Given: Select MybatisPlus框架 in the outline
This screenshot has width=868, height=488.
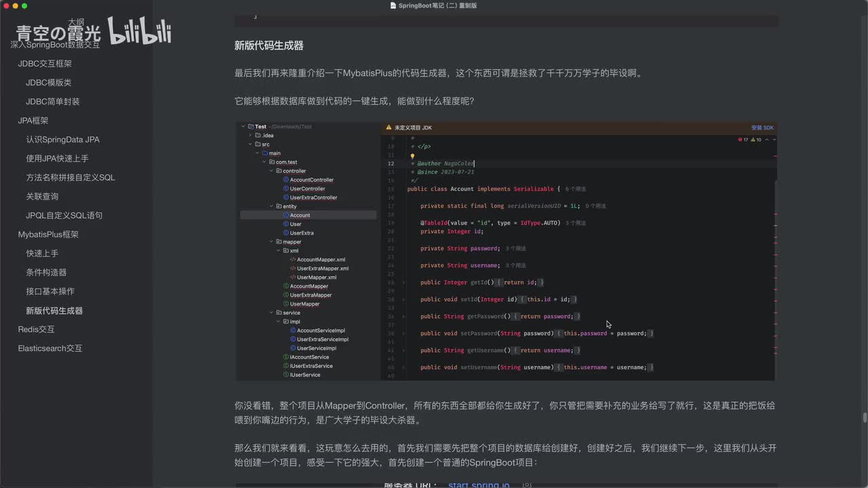Looking at the screenshot, I should (48, 235).
